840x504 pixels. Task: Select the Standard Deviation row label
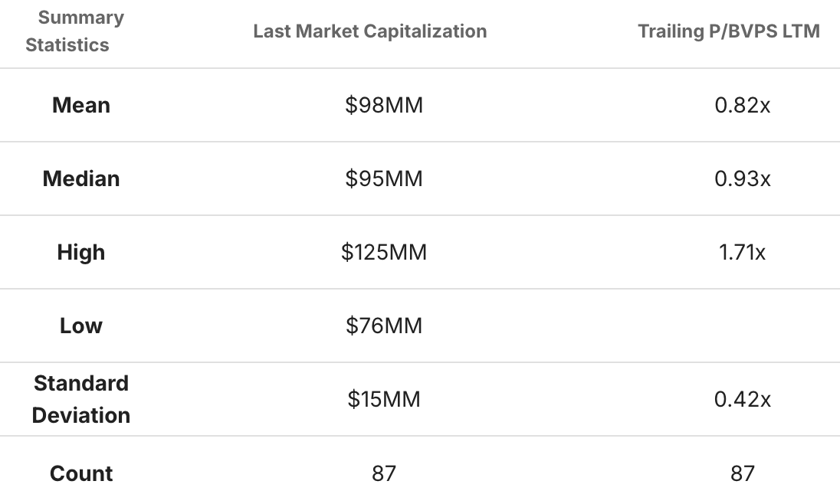pyautogui.click(x=81, y=399)
